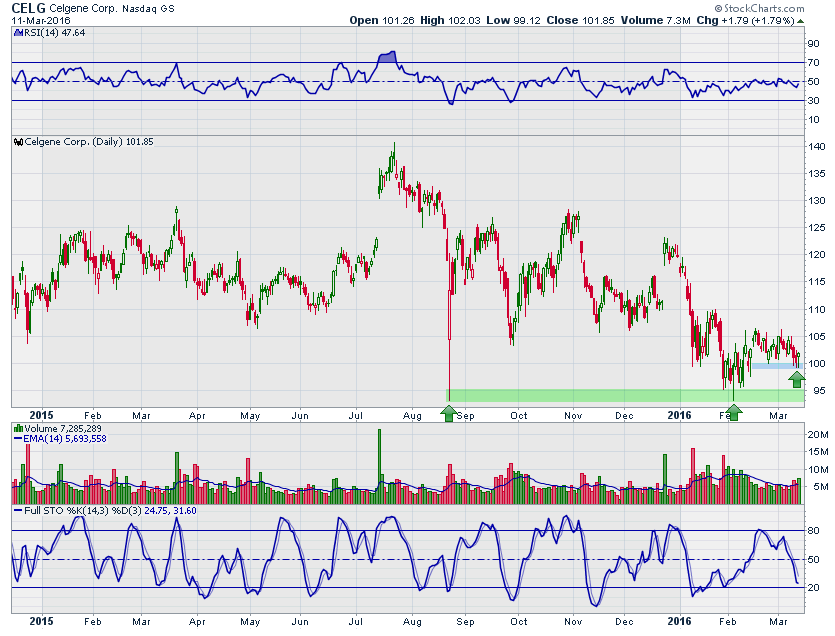
Task: Click the green arrow below the March 2016 candles
Action: [x=797, y=379]
